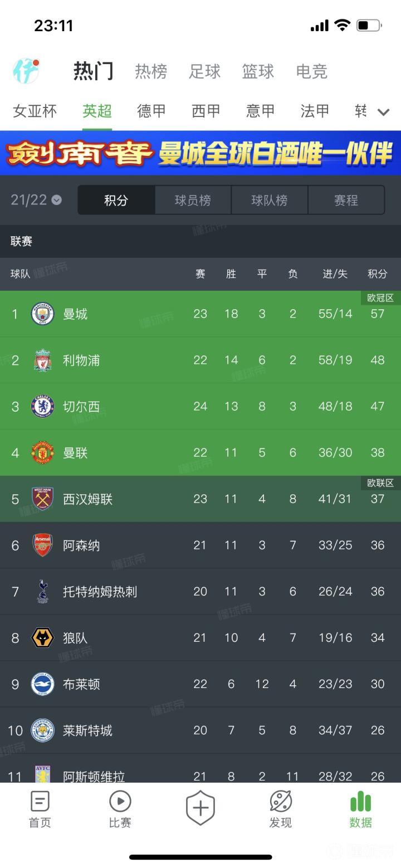The width and height of the screenshot is (401, 868).
Task: Tap the 数据 bar chart icon
Action: point(360,802)
